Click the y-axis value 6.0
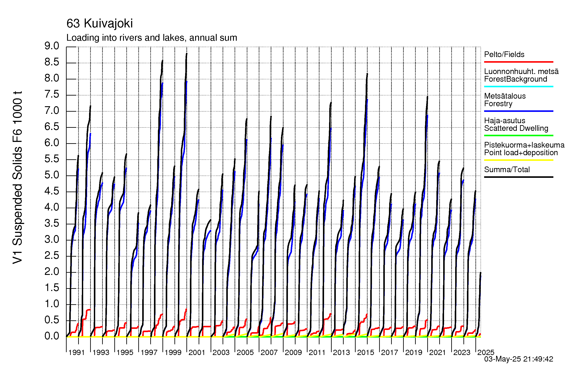This screenshot has height=370, width=588. pos(52,143)
